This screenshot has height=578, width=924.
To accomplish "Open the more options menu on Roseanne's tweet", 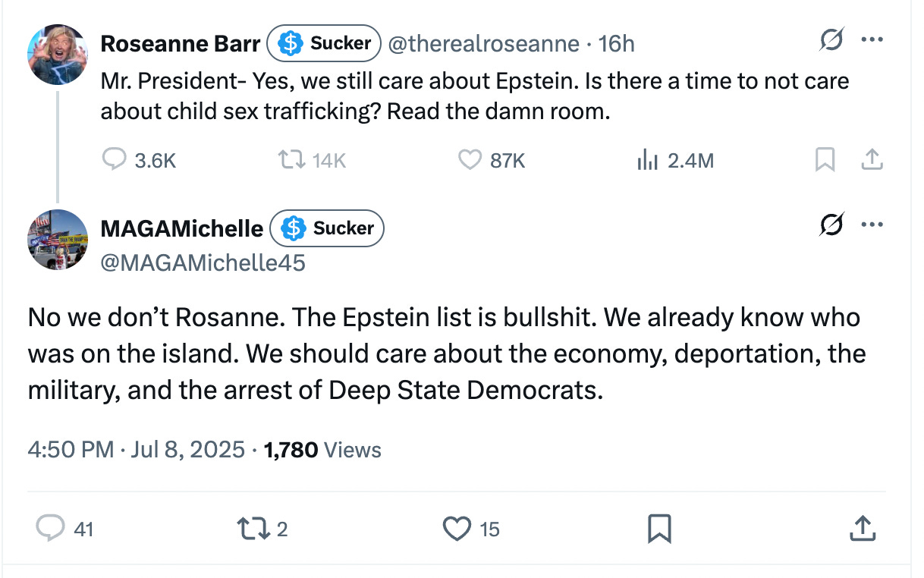I will coord(872,39).
